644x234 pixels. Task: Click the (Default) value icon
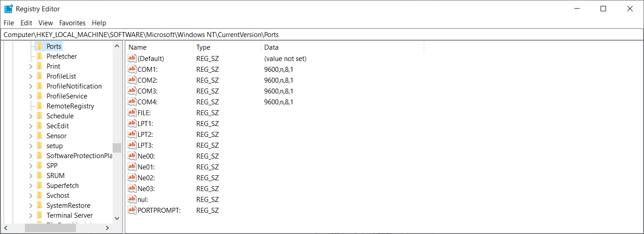[132, 58]
